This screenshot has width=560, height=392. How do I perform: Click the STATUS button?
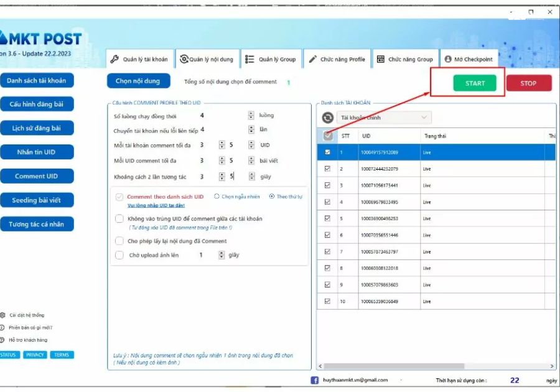click(x=9, y=355)
